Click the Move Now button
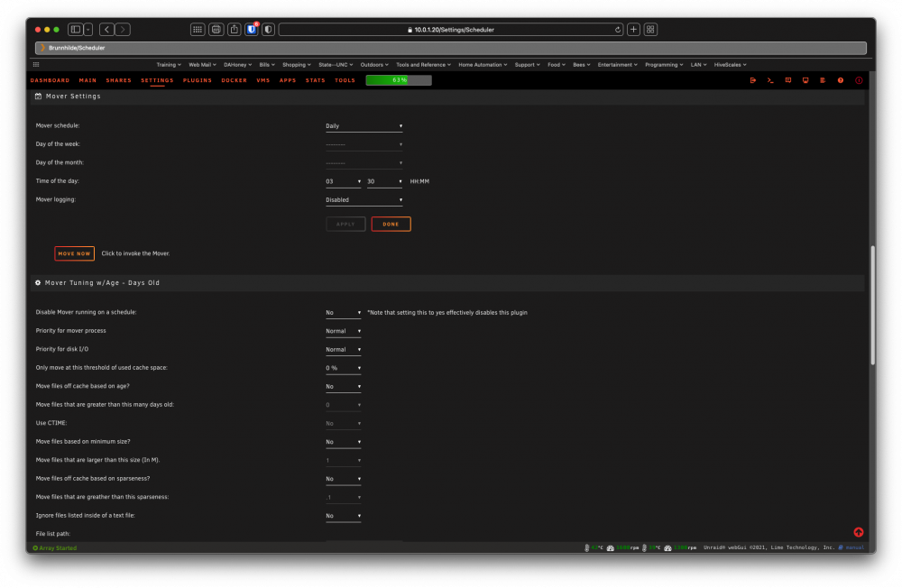902x588 pixels. pyautogui.click(x=74, y=253)
